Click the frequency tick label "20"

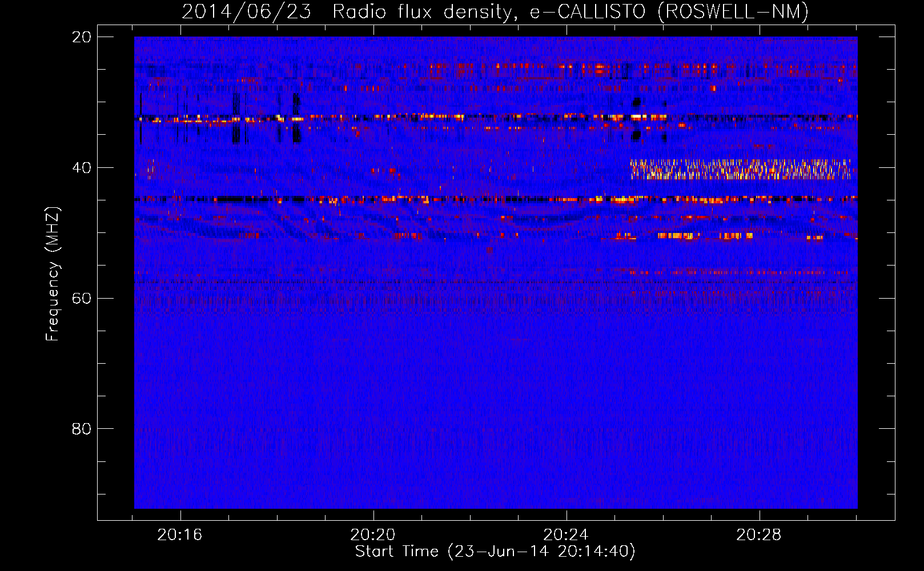point(82,37)
